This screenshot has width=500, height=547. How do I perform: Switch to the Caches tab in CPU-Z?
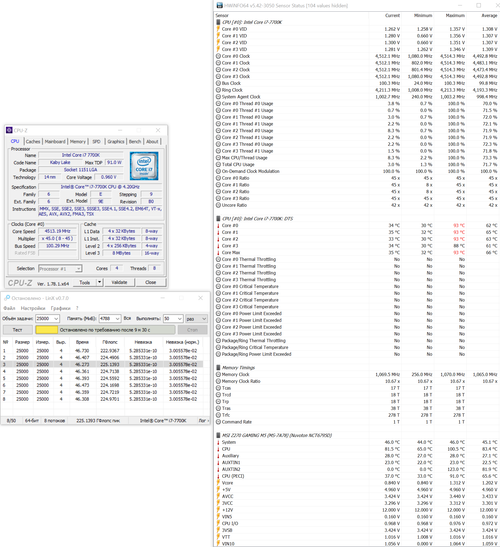click(x=33, y=141)
